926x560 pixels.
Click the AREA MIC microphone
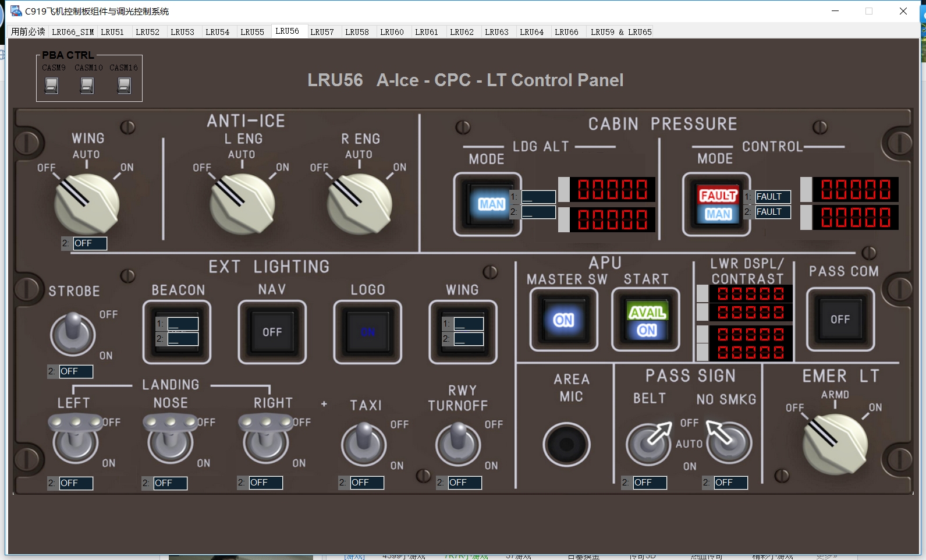[x=566, y=445]
